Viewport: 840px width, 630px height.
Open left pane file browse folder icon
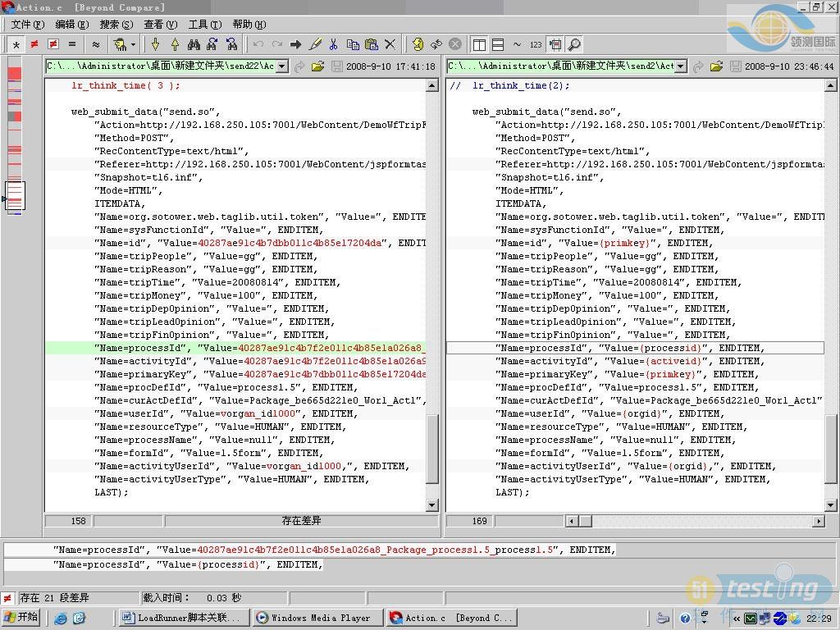317,66
